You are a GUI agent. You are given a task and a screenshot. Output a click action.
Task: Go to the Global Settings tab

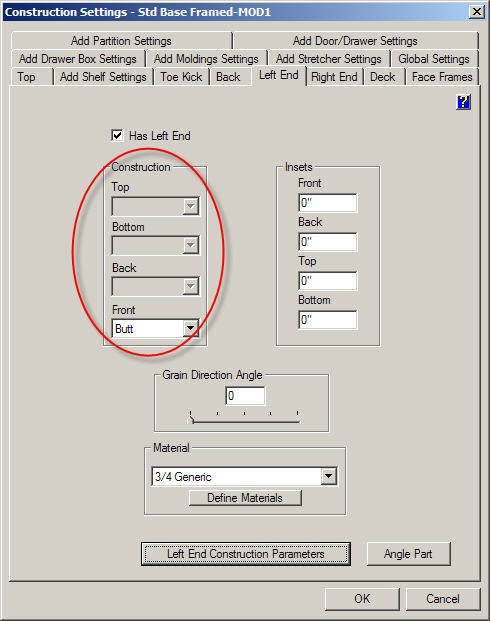[434, 59]
